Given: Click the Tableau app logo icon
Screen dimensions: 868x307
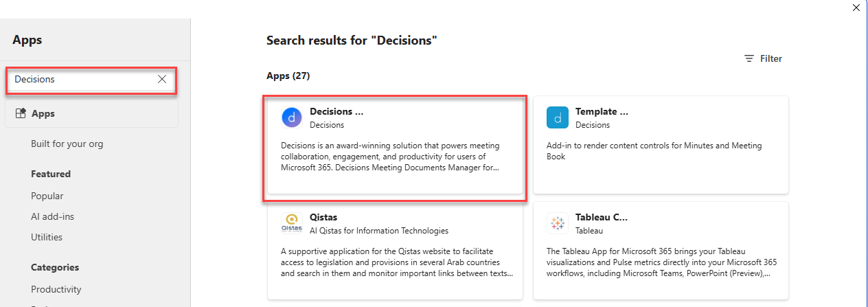Looking at the screenshot, I should (558, 224).
